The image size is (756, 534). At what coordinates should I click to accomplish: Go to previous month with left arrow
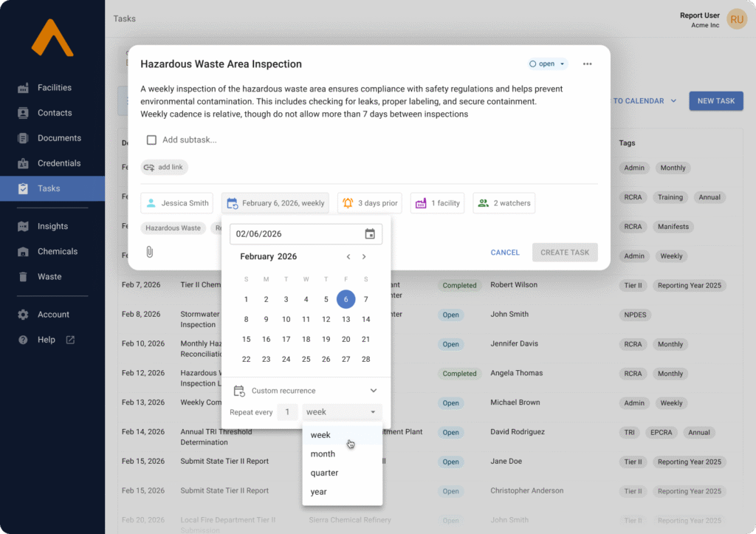coord(348,257)
